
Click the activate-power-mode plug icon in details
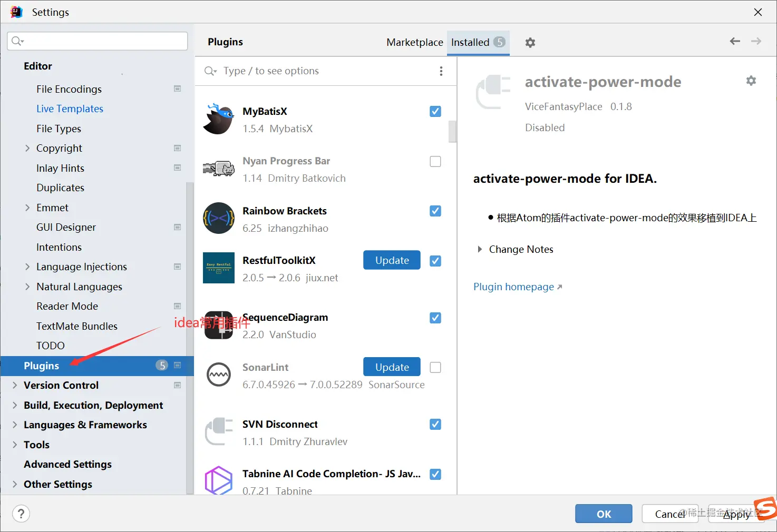coord(493,92)
